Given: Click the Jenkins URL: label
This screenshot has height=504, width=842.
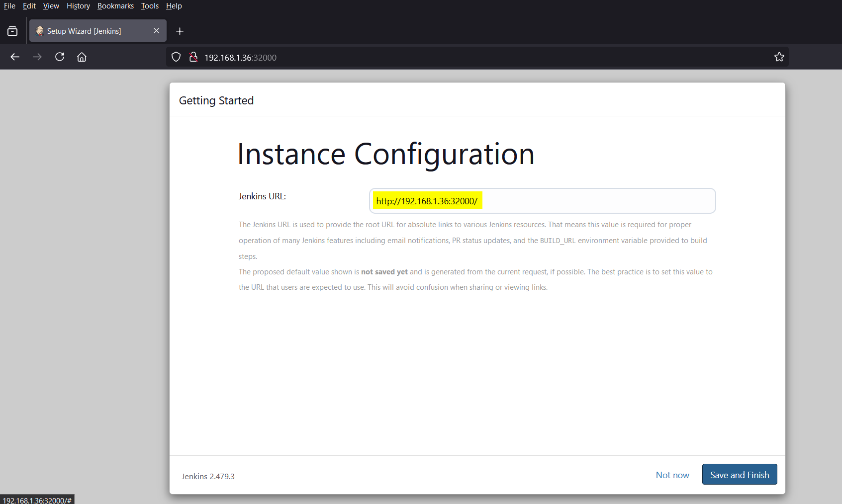Looking at the screenshot, I should coord(262,196).
